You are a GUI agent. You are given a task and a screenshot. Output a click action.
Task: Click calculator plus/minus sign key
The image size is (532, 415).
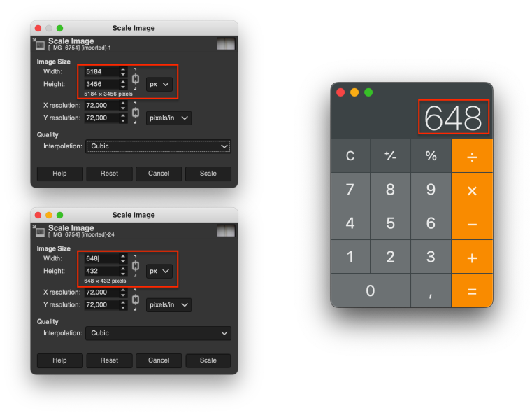(391, 156)
